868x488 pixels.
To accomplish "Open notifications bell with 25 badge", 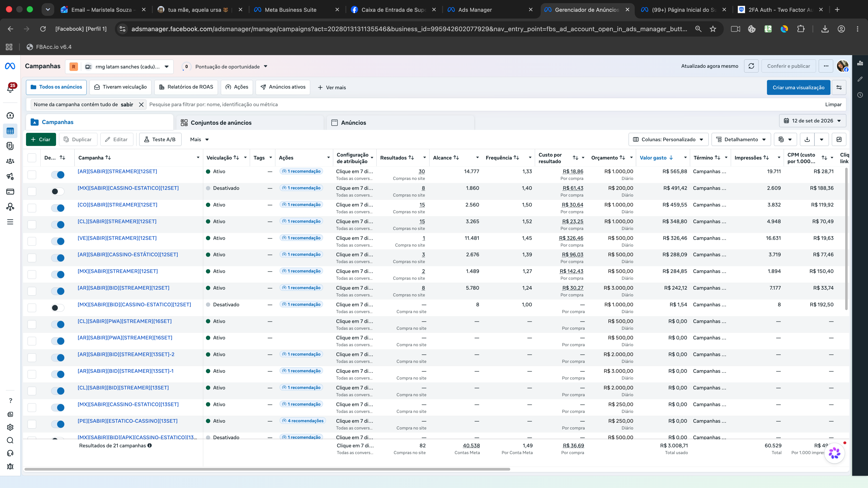I will coord(10,89).
